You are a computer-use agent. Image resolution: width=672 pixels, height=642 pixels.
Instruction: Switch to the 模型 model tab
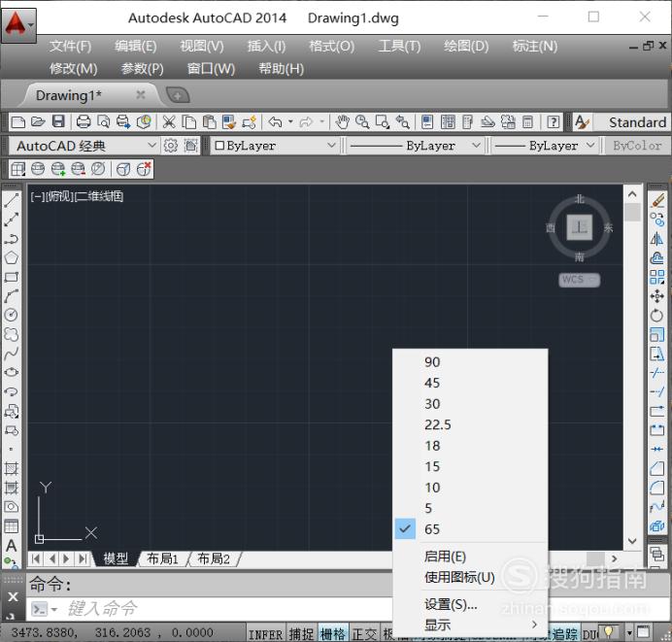pos(116,558)
